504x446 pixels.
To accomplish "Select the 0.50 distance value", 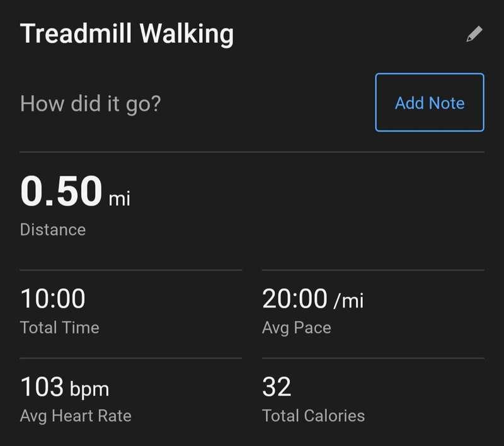I will [61, 191].
